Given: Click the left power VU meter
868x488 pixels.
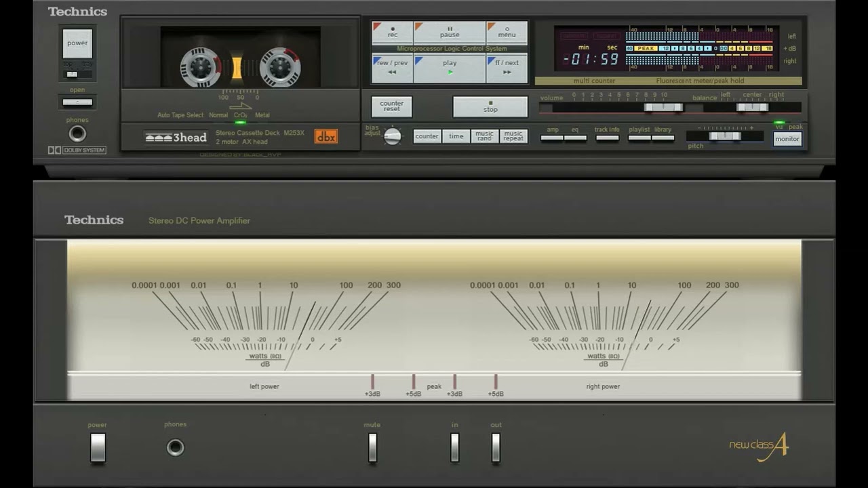Looking at the screenshot, I should coord(266,324).
